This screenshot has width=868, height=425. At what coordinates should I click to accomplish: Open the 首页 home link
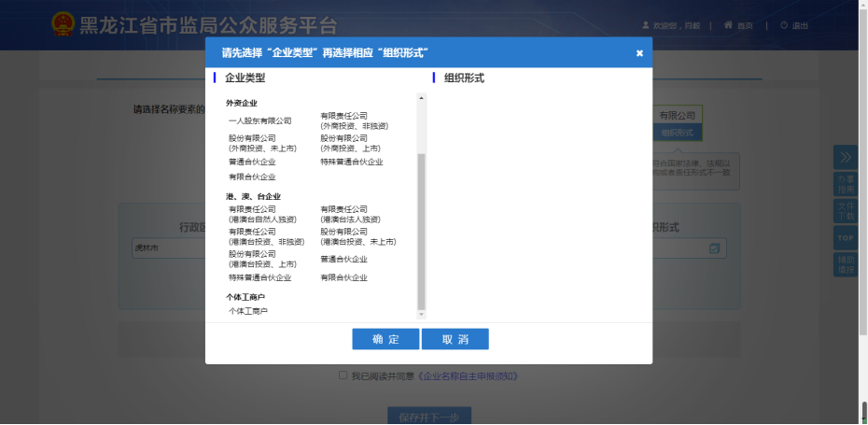(x=738, y=25)
